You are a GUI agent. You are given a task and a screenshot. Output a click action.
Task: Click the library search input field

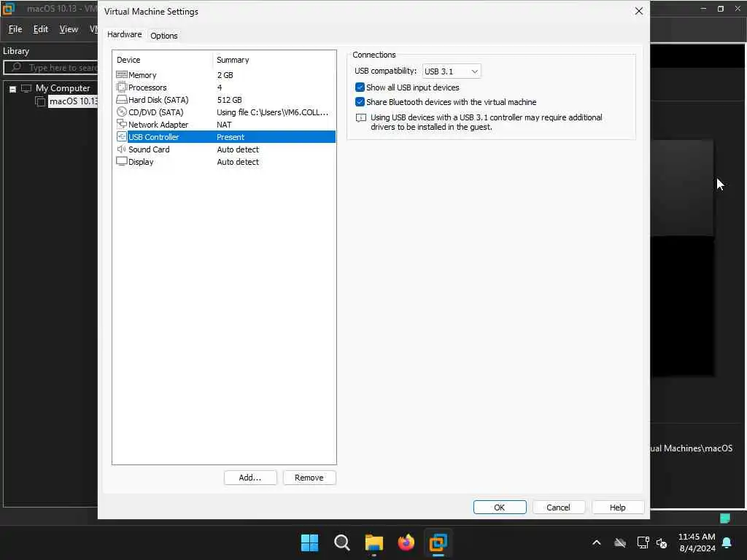(x=52, y=68)
